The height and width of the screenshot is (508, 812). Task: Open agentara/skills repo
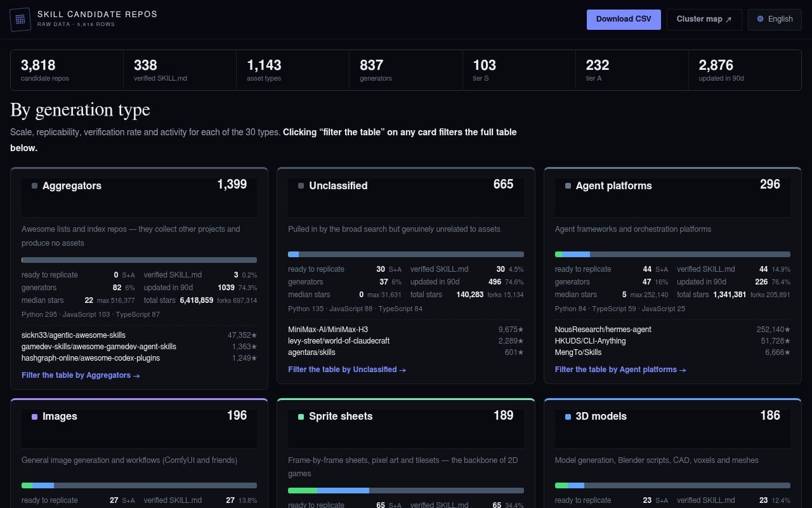311,352
